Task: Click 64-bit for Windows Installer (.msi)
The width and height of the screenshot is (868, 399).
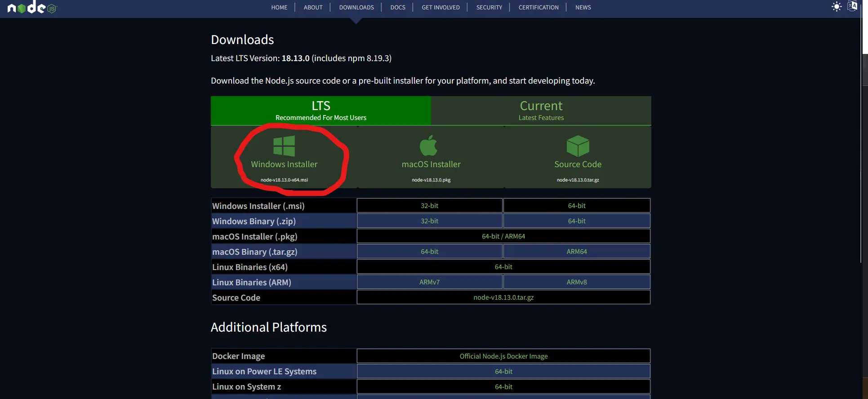Action: click(x=577, y=205)
